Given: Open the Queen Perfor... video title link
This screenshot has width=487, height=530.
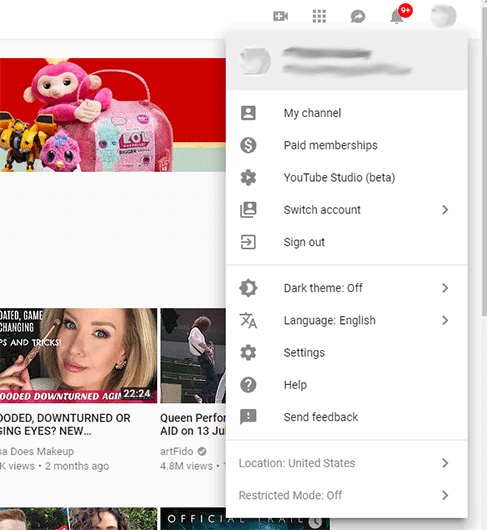Looking at the screenshot, I should 193,425.
